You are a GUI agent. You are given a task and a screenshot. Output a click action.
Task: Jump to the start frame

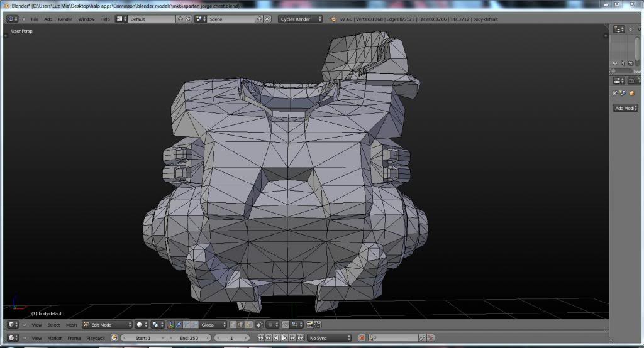click(x=260, y=338)
